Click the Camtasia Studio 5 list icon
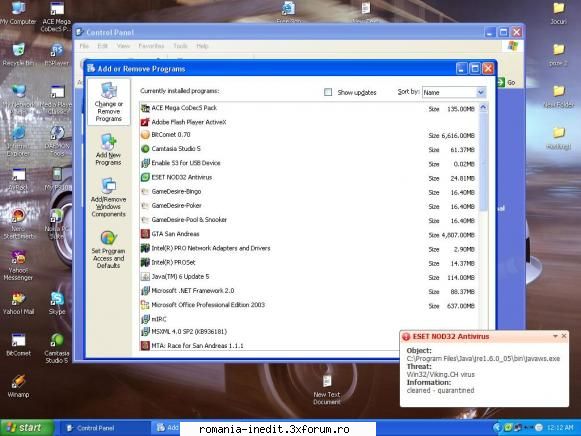The width and height of the screenshot is (581, 436). point(145,149)
